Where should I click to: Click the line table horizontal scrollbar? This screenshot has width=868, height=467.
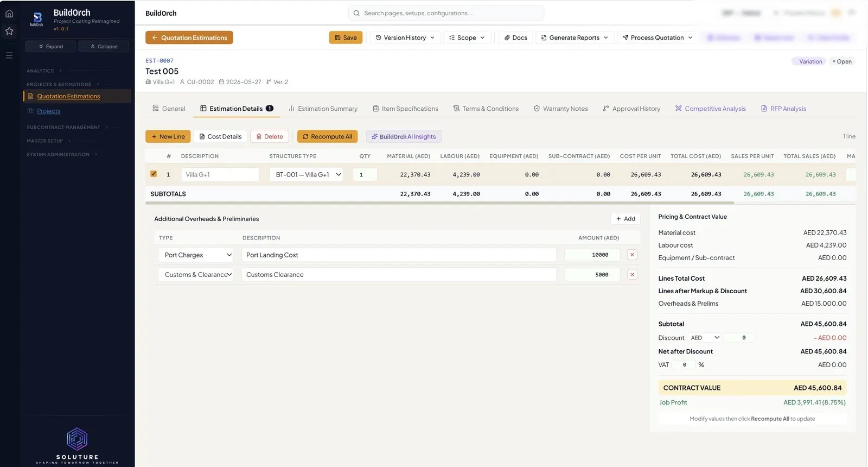[x=439, y=203]
